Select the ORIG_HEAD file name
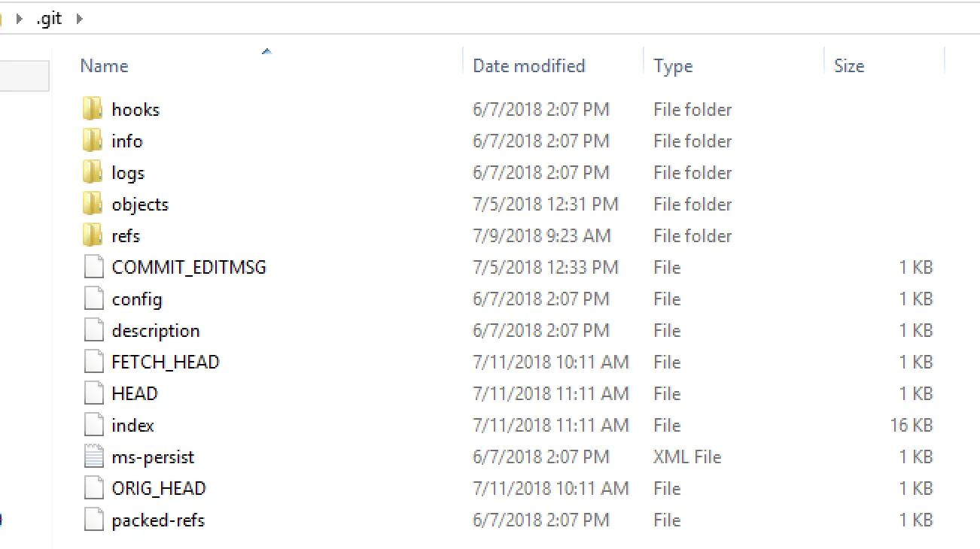Viewport: 980px width, 549px height. coord(159,489)
